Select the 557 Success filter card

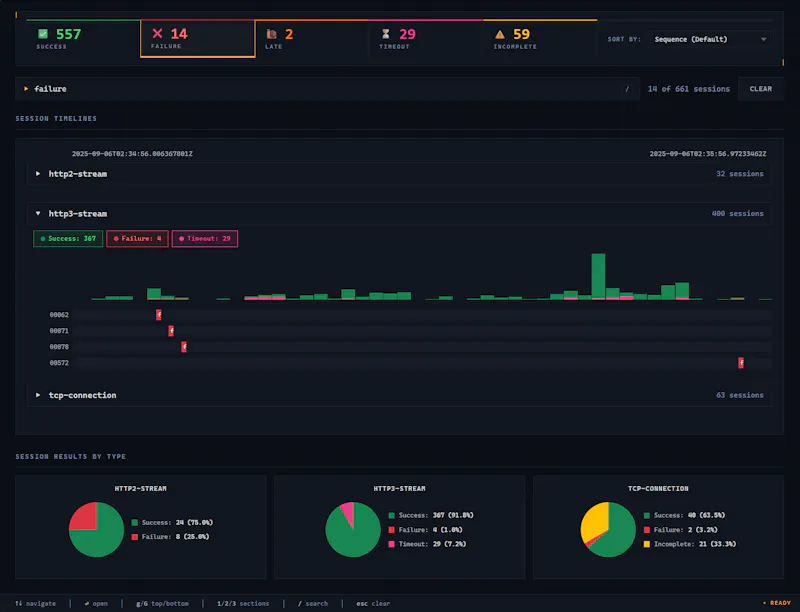pos(83,39)
